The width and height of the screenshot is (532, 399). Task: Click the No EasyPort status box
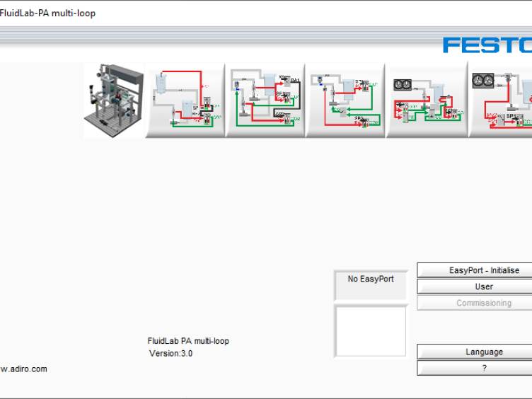point(371,285)
